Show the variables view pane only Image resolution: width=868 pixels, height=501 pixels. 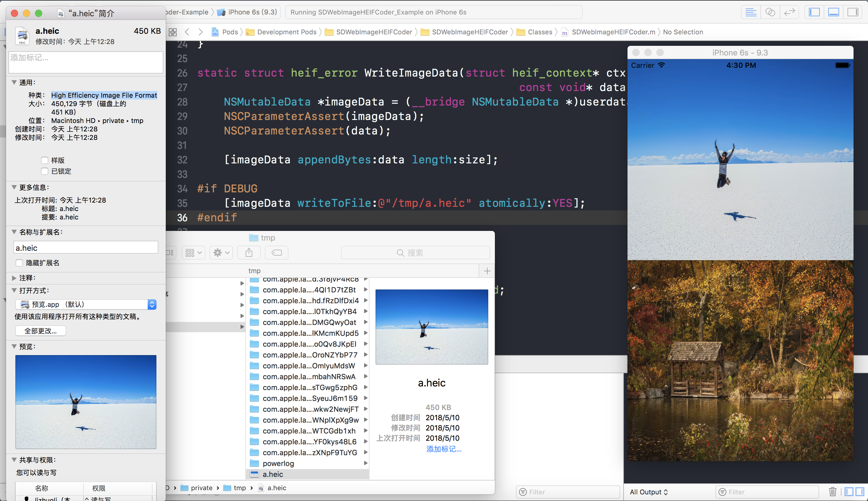849,492
